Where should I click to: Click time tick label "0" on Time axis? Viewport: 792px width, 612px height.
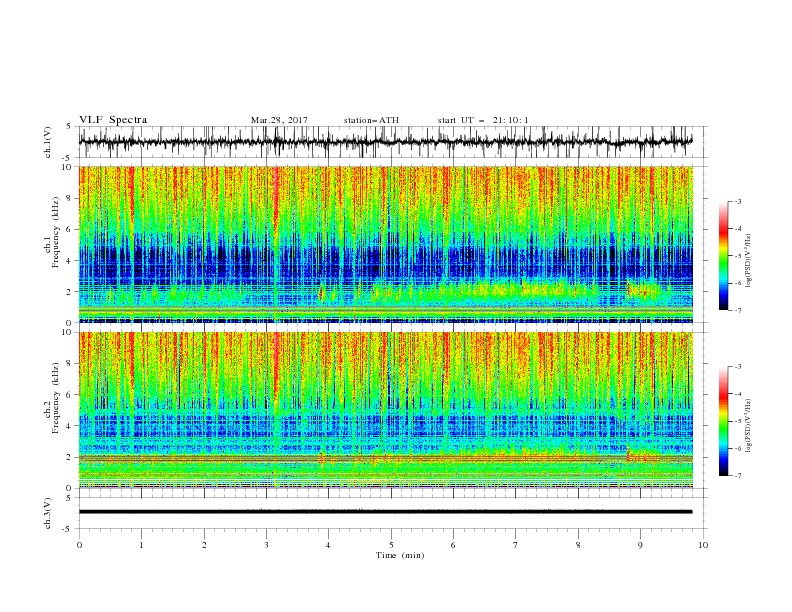pos(79,545)
